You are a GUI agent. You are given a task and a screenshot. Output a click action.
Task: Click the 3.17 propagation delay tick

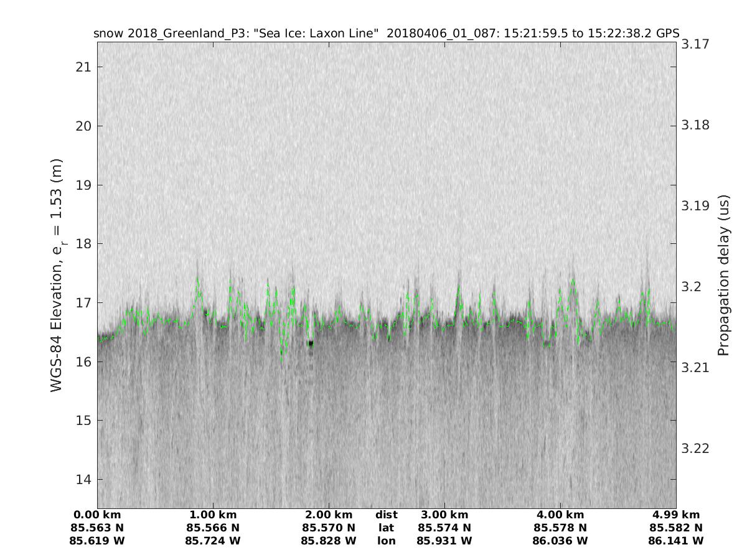click(695, 45)
